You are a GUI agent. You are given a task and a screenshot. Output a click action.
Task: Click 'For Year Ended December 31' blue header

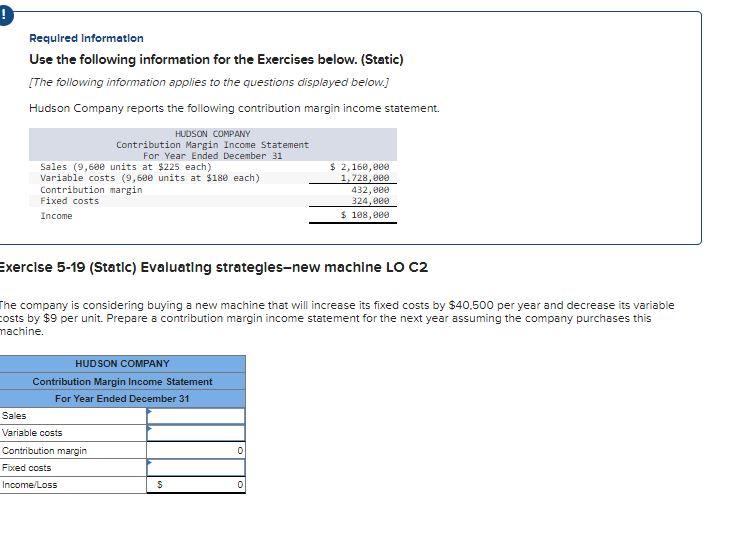point(122,398)
